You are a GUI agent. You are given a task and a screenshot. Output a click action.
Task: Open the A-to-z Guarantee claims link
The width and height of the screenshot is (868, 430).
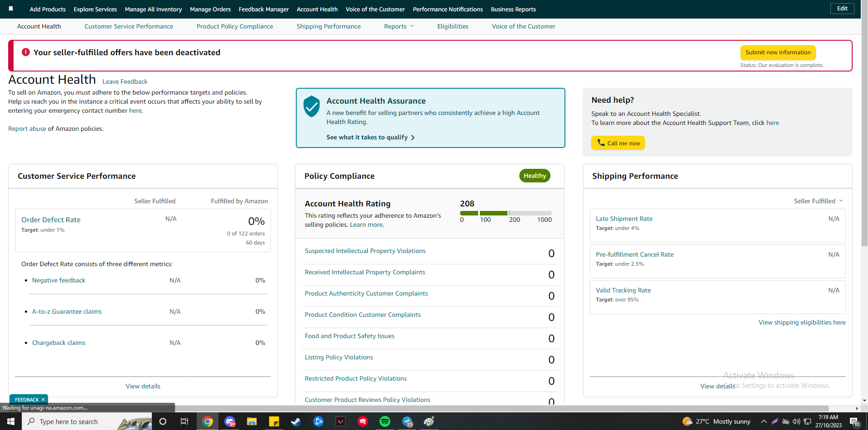click(x=67, y=311)
